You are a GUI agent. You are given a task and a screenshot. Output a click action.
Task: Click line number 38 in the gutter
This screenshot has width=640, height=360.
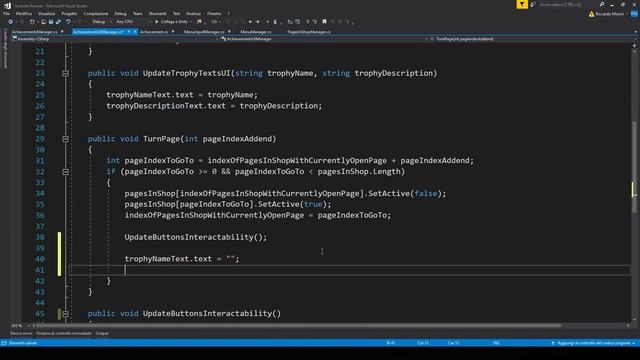pyautogui.click(x=40, y=237)
